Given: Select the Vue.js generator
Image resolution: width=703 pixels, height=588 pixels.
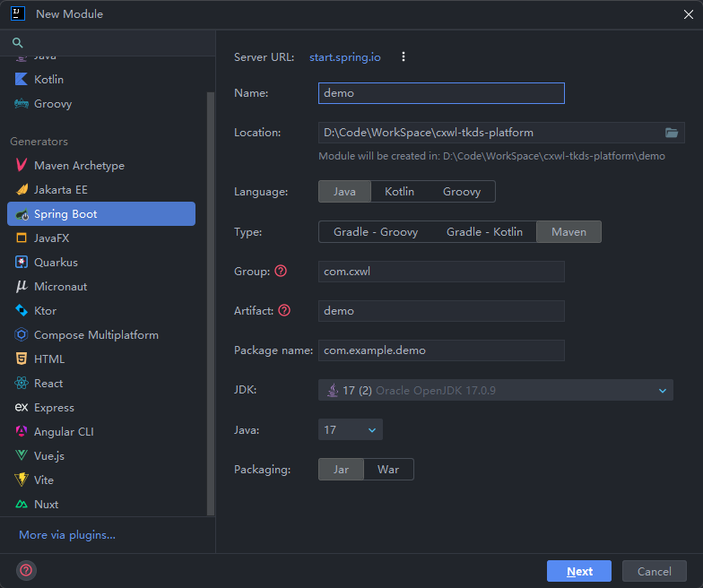Looking at the screenshot, I should point(48,455).
